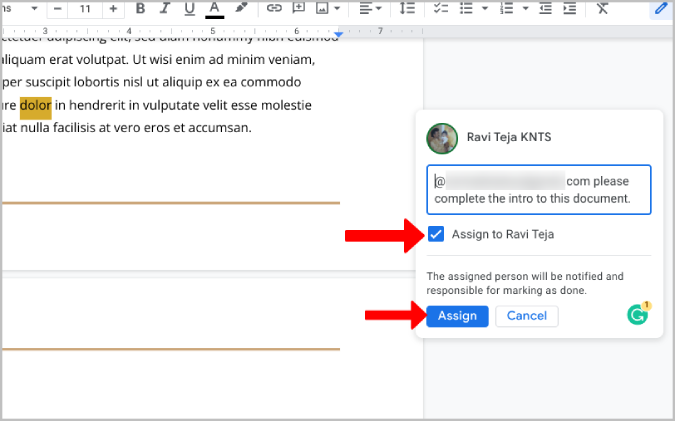Open the highlight color pen tool

click(x=241, y=9)
